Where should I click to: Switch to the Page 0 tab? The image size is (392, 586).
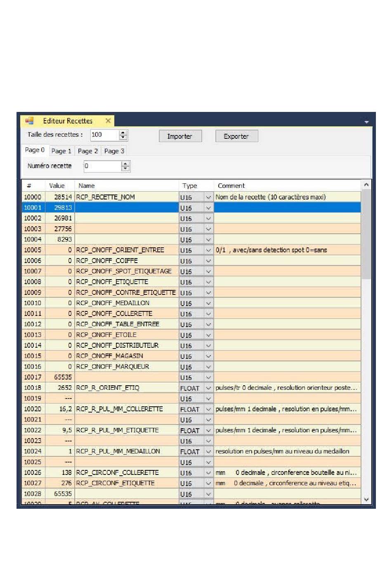pos(35,150)
